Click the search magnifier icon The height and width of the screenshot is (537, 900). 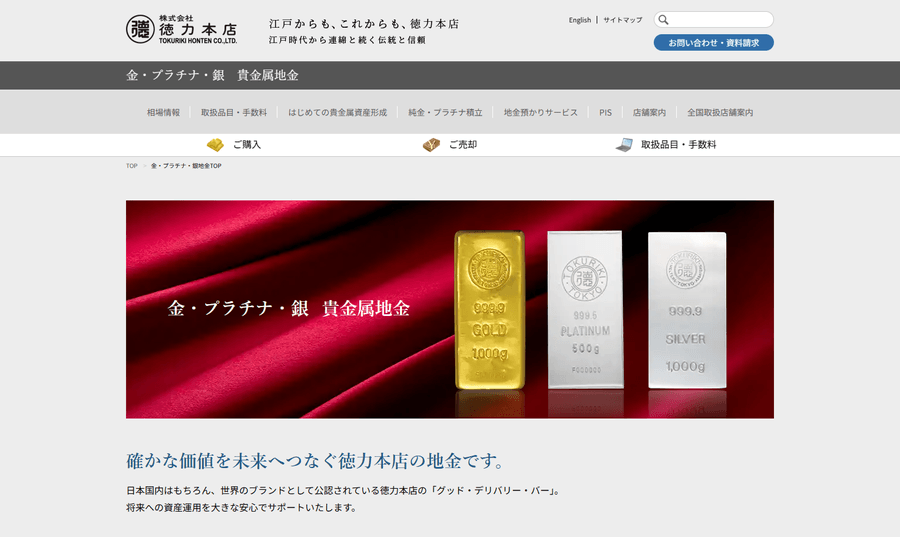tap(664, 20)
